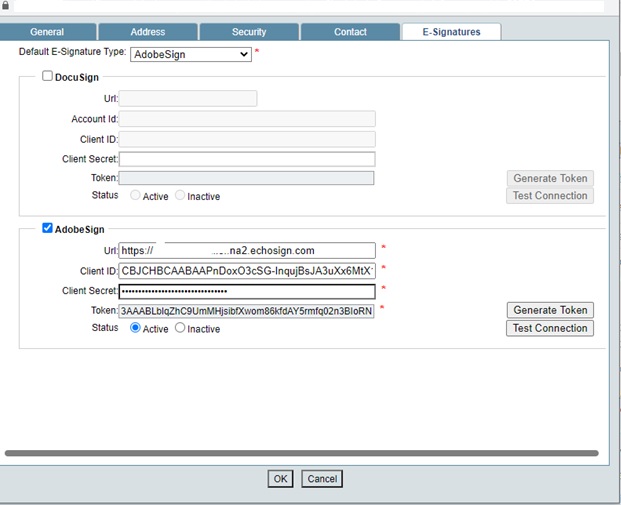This screenshot has height=505, width=621.
Task: Go to the Security tab
Action: (x=249, y=32)
